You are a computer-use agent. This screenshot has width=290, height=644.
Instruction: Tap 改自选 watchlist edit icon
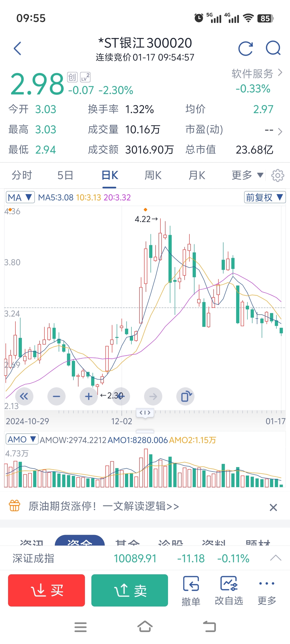tap(229, 591)
